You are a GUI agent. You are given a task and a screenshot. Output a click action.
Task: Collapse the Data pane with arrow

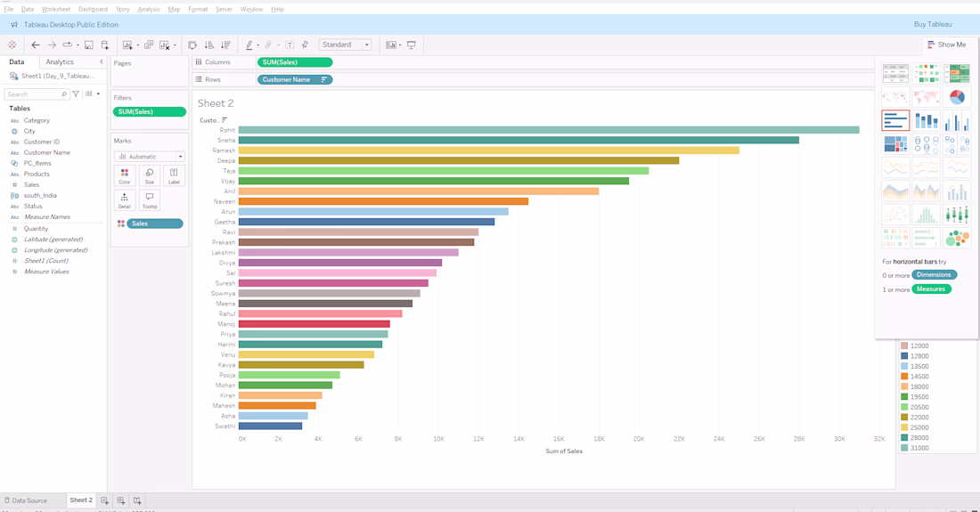[102, 61]
